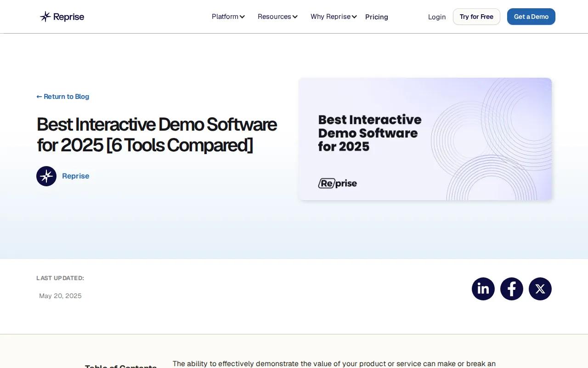Screen dimensions: 588x368
Task: Select the article title heading
Action: click(157, 135)
